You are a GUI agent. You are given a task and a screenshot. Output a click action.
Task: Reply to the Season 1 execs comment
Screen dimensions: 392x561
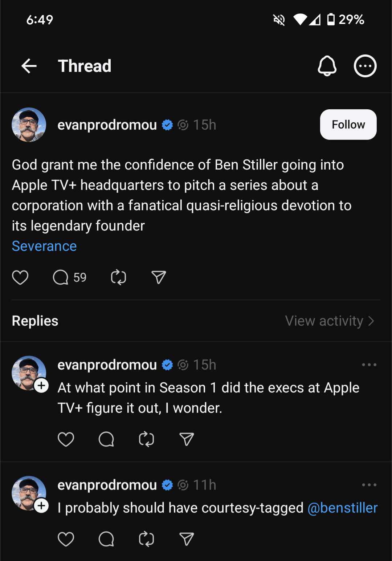point(106,439)
